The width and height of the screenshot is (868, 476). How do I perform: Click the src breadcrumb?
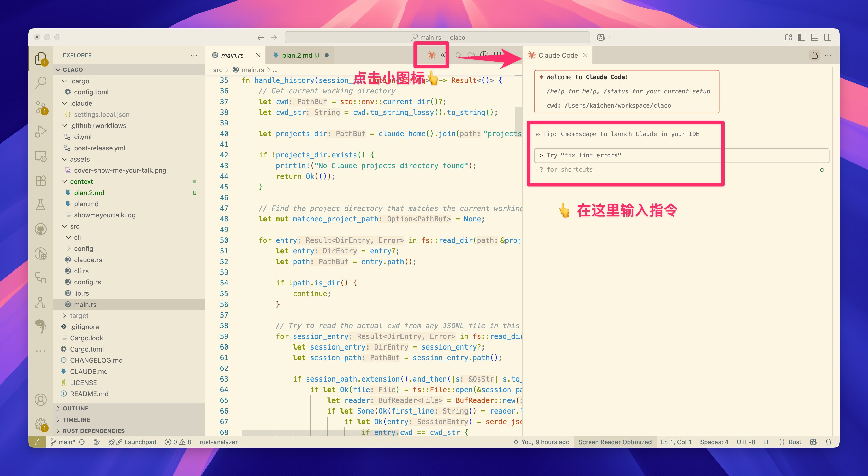tap(218, 70)
